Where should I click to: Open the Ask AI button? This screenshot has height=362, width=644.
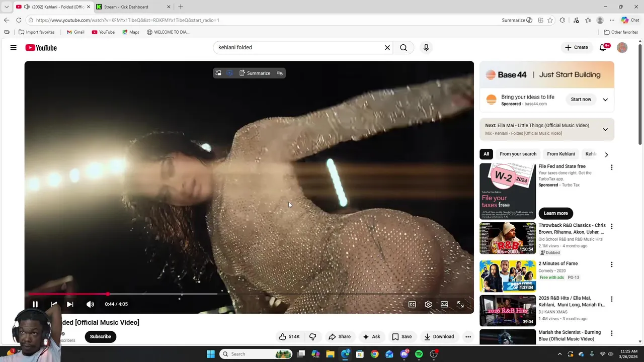pos(371,337)
